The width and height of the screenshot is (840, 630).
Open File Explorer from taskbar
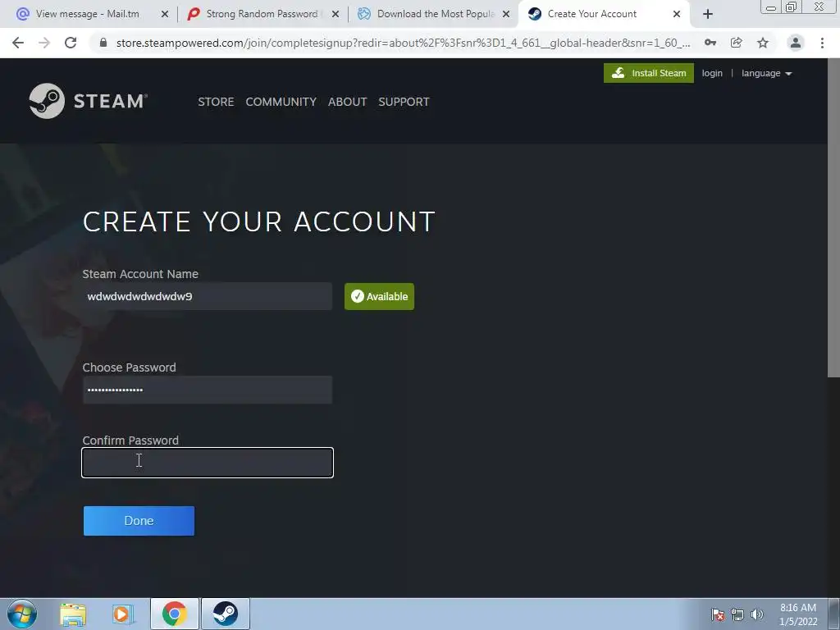[x=73, y=614]
